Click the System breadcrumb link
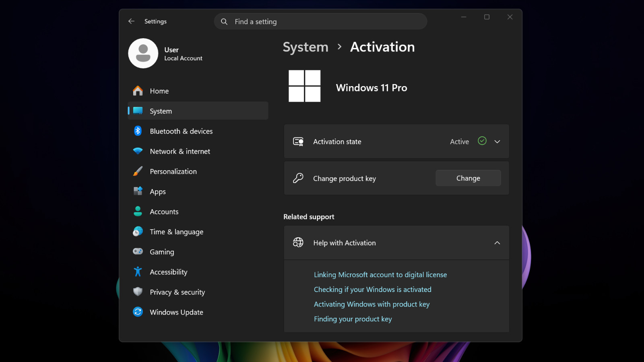Image resolution: width=644 pixels, height=362 pixels. [x=305, y=47]
